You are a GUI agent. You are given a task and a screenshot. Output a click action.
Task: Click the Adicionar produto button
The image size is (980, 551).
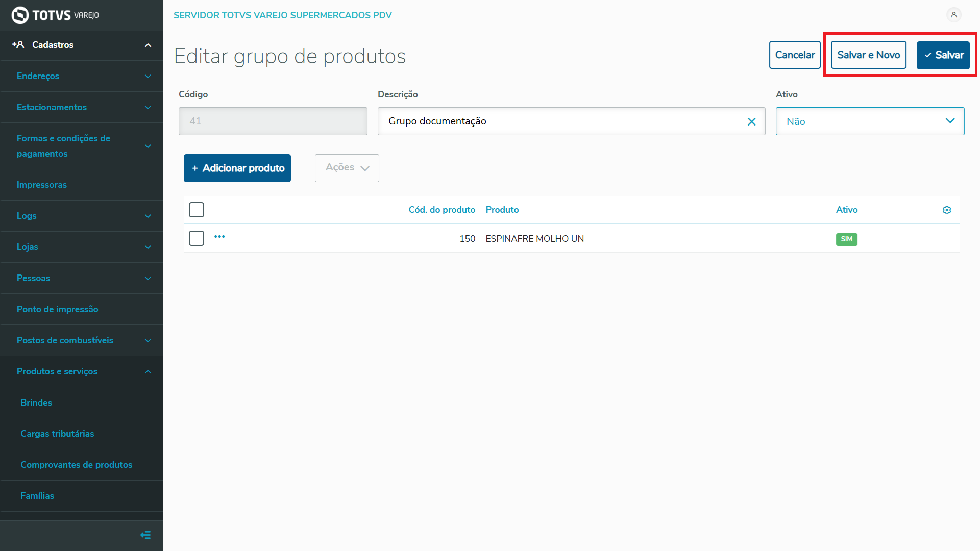click(237, 168)
